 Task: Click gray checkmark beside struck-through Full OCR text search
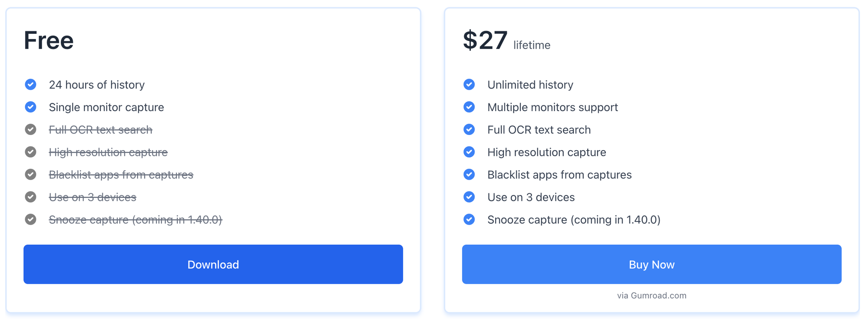pyautogui.click(x=30, y=129)
